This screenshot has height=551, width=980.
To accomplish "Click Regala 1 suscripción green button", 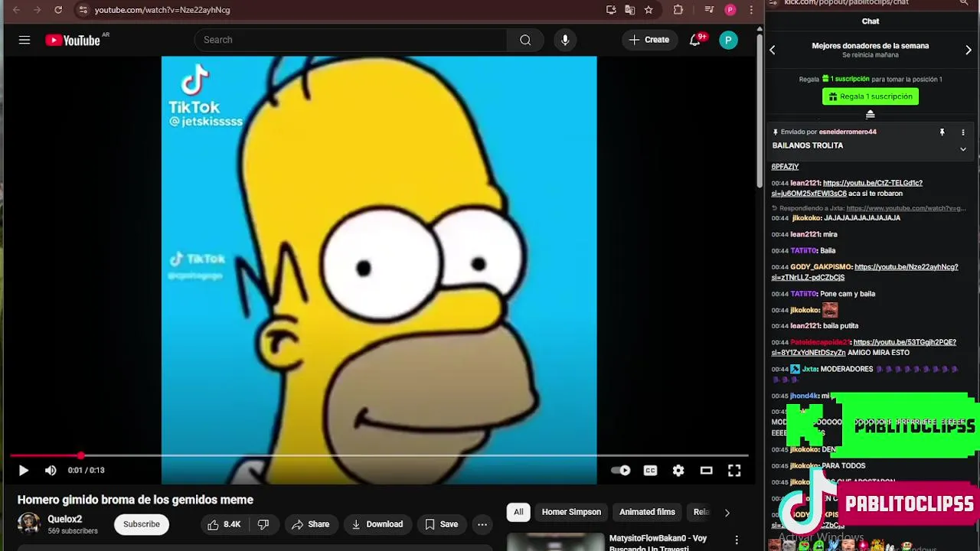I will point(871,96).
